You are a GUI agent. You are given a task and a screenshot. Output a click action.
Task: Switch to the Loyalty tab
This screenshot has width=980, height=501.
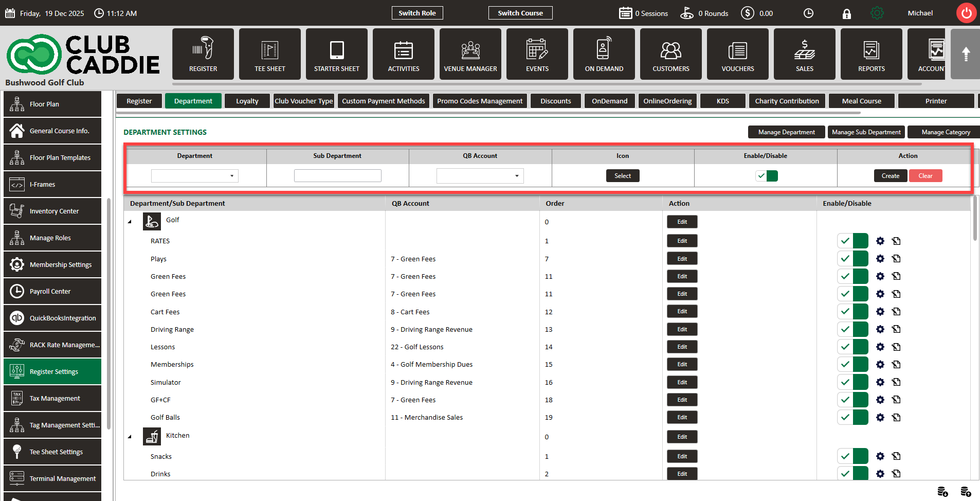[247, 101]
